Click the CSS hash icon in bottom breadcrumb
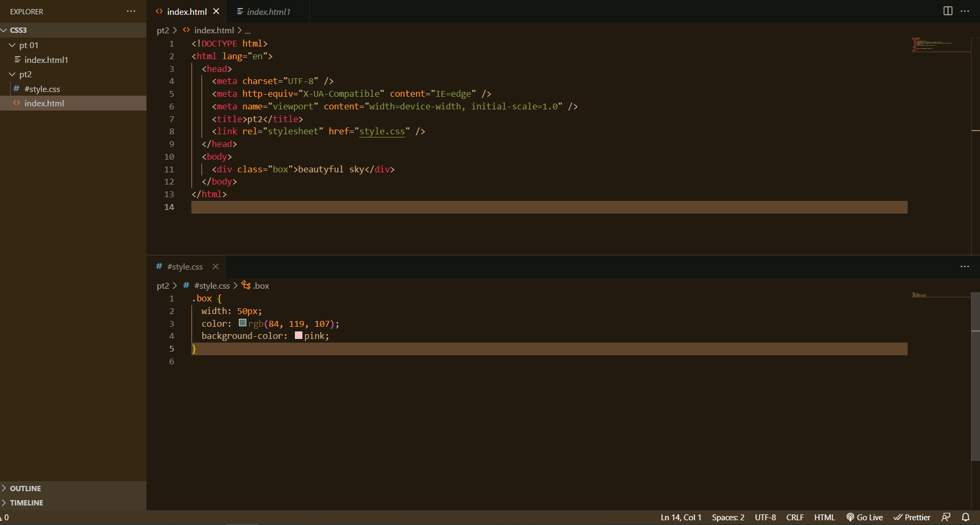980x525 pixels. (186, 285)
